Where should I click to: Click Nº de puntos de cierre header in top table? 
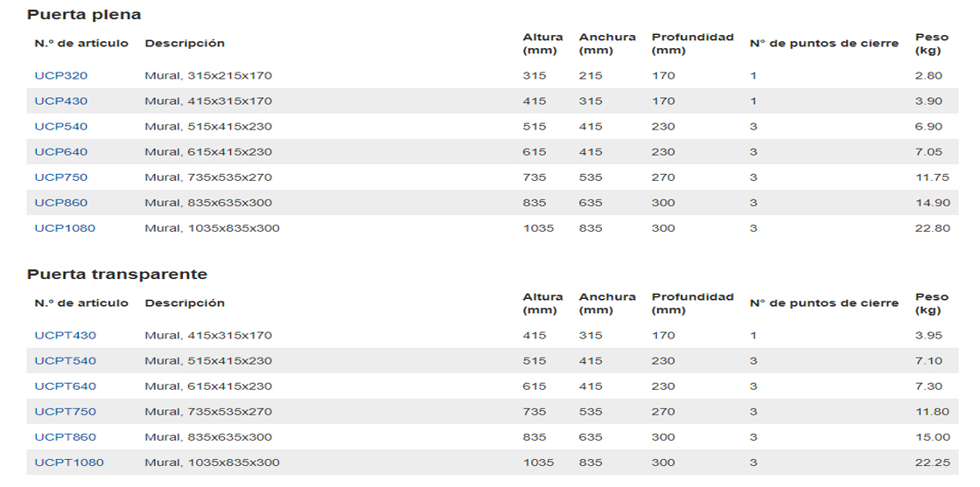tap(824, 43)
